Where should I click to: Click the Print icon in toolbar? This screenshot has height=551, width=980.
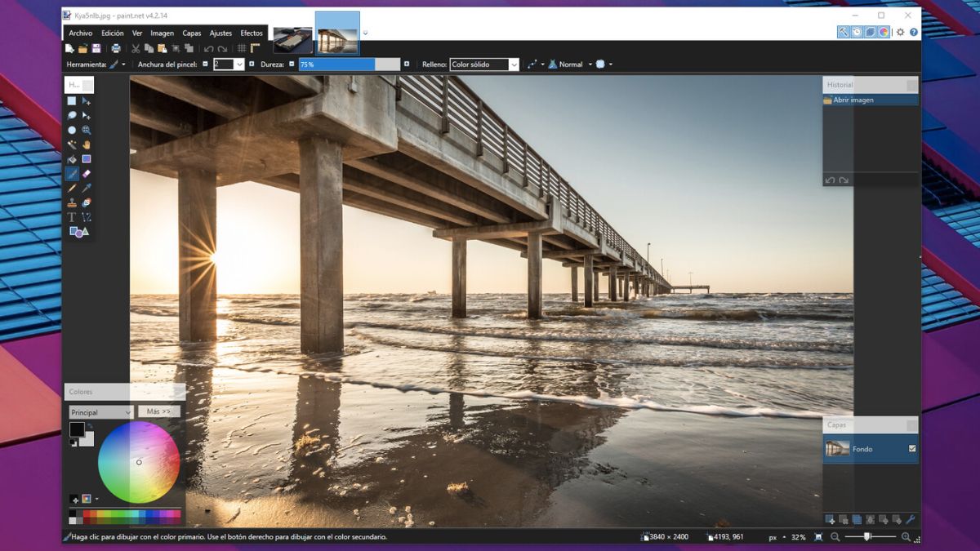[116, 49]
